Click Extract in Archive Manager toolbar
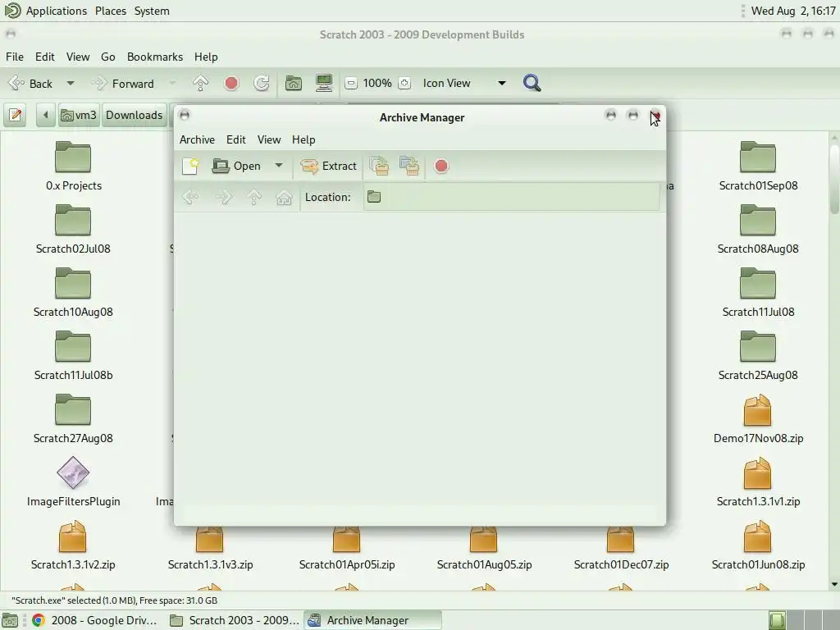Screen dimensions: 840x630 (x=328, y=166)
